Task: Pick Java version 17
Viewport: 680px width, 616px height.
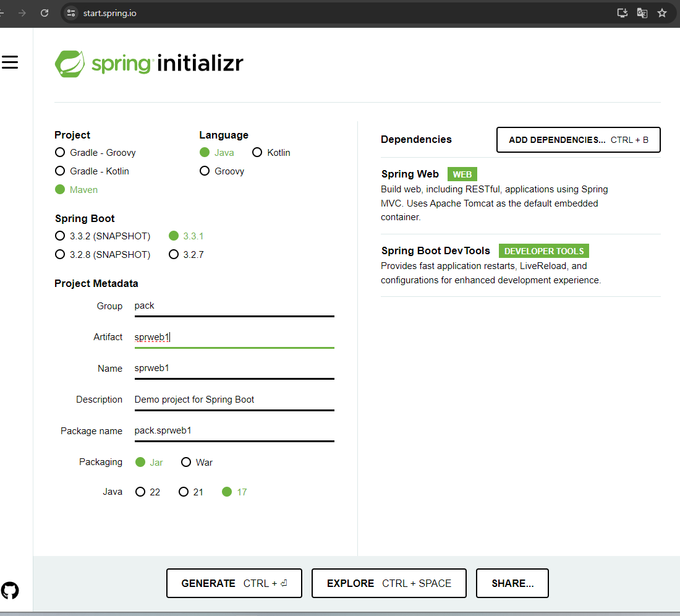Action: tap(234, 492)
